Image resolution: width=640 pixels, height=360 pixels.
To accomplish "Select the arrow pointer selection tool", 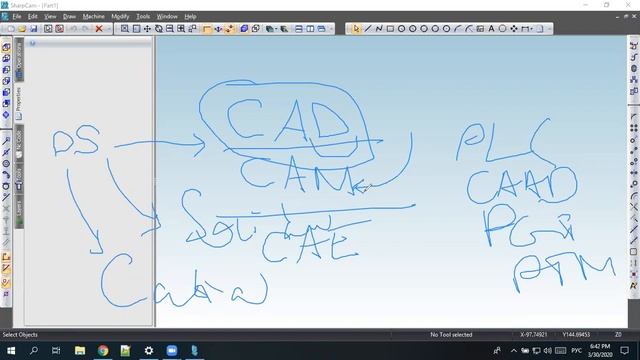I will click(x=356, y=29).
